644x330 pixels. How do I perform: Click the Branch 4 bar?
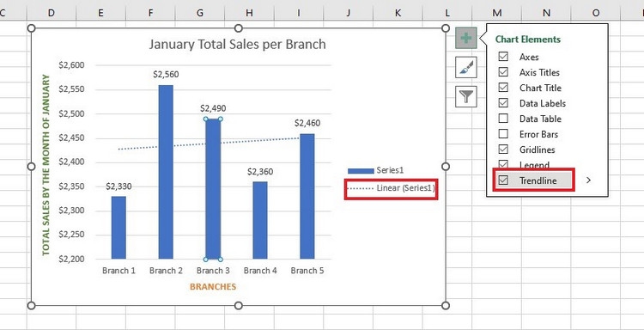pyautogui.click(x=260, y=220)
